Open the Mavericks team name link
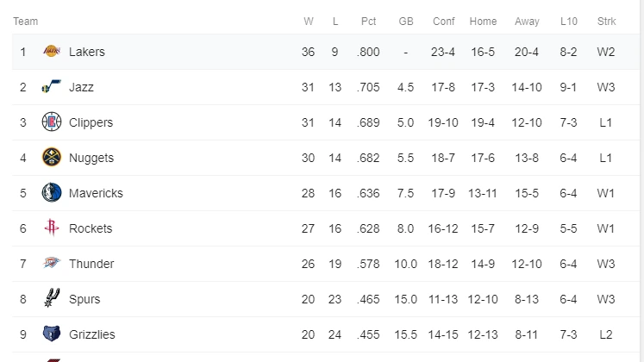Image resolution: width=644 pixels, height=362 pixels. (96, 193)
